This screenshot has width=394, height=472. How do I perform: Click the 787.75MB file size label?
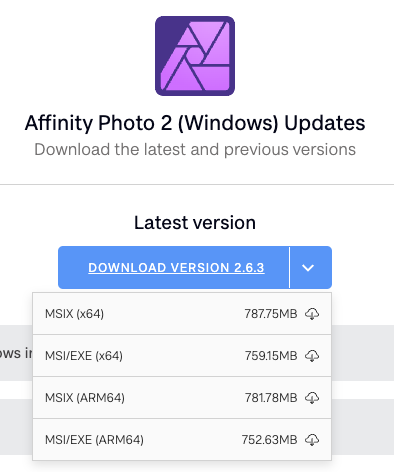tap(271, 314)
